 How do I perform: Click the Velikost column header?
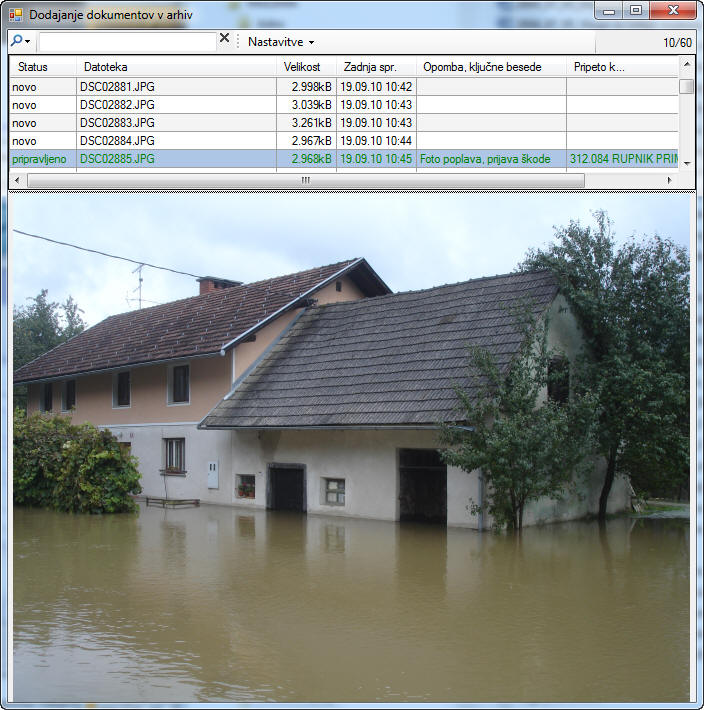pos(305,67)
